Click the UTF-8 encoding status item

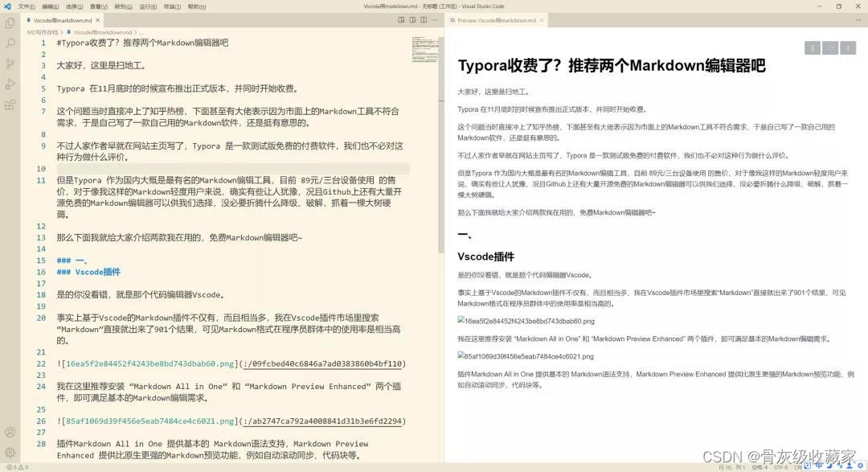[780, 467]
